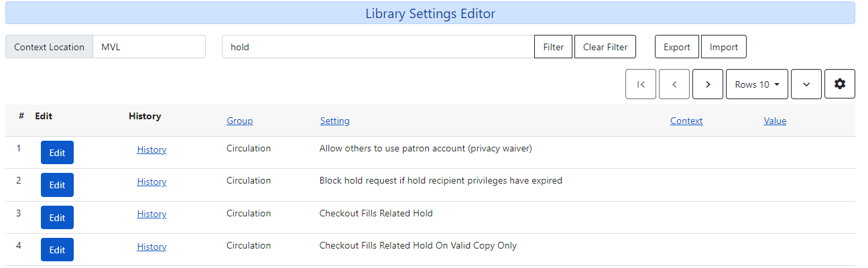Click the Filter button
This screenshot has height=268, width=868.
coord(553,47)
